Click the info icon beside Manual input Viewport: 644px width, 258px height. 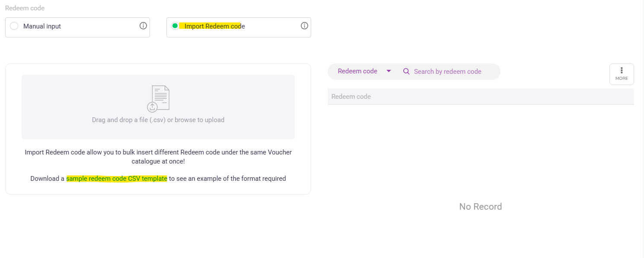(x=143, y=26)
